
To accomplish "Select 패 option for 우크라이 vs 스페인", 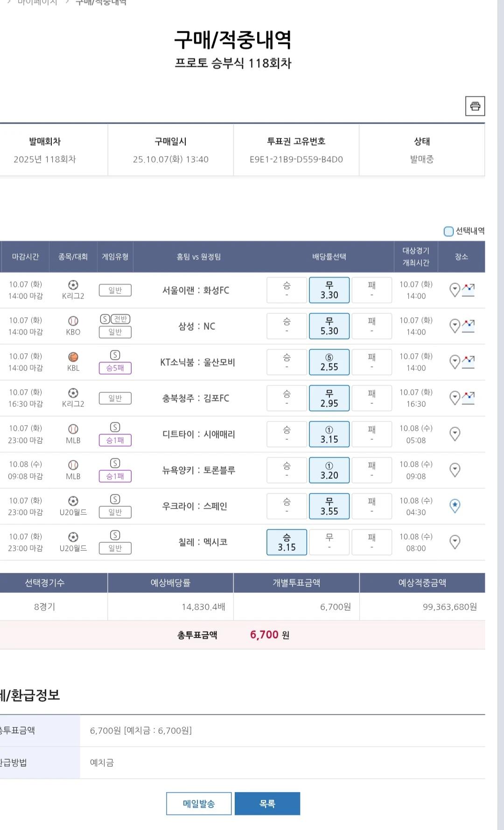I will coord(371,506).
